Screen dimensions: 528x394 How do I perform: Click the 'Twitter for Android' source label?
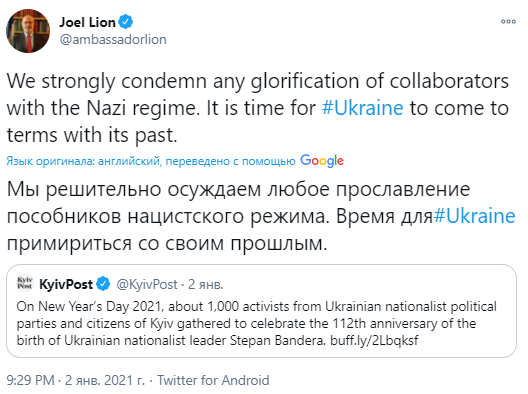(213, 381)
